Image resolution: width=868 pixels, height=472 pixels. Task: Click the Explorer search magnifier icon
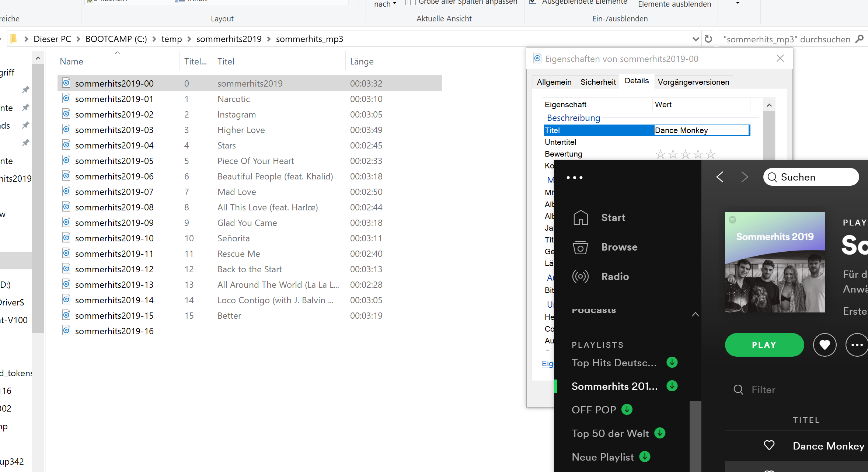(x=859, y=39)
